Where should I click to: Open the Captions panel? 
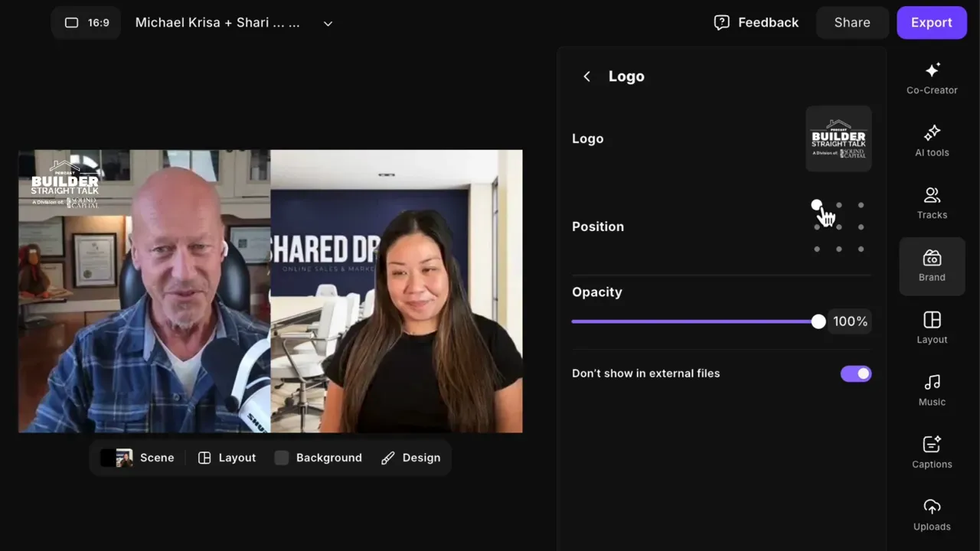tap(932, 452)
